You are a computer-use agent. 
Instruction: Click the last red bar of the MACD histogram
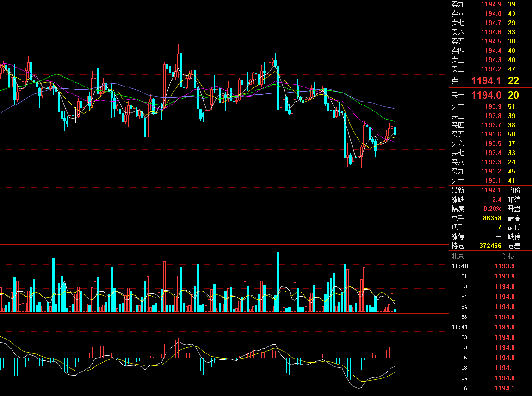coord(395,352)
